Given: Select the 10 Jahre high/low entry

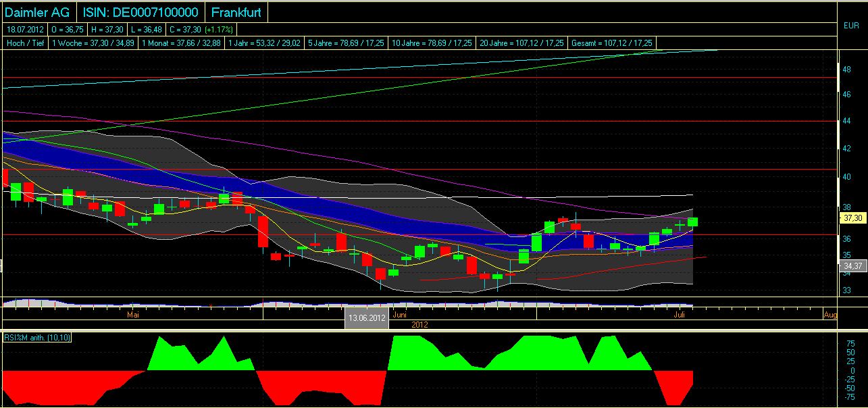Looking at the screenshot, I should 432,43.
